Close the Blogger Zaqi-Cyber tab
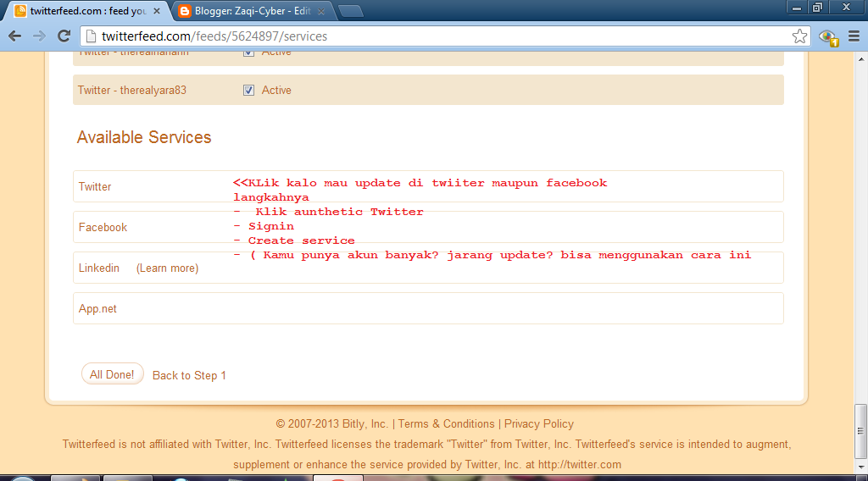Viewport: 868px width, 481px height. tap(321, 11)
